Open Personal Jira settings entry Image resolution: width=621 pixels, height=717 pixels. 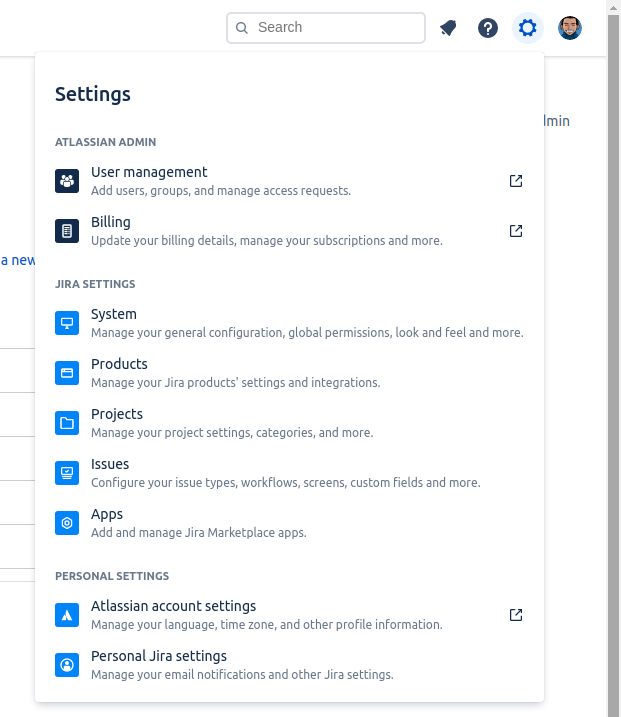(289, 665)
